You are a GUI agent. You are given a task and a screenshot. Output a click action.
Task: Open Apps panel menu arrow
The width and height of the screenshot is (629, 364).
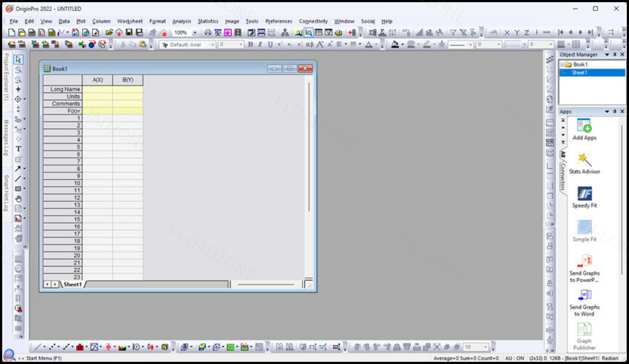click(x=607, y=111)
